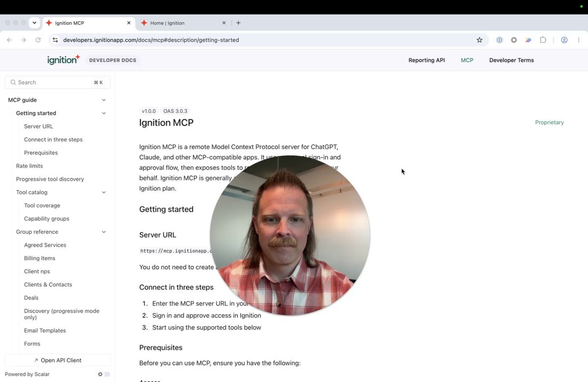The width and height of the screenshot is (588, 382).
Task: Click the presenter webcam bubble
Action: pyautogui.click(x=290, y=235)
